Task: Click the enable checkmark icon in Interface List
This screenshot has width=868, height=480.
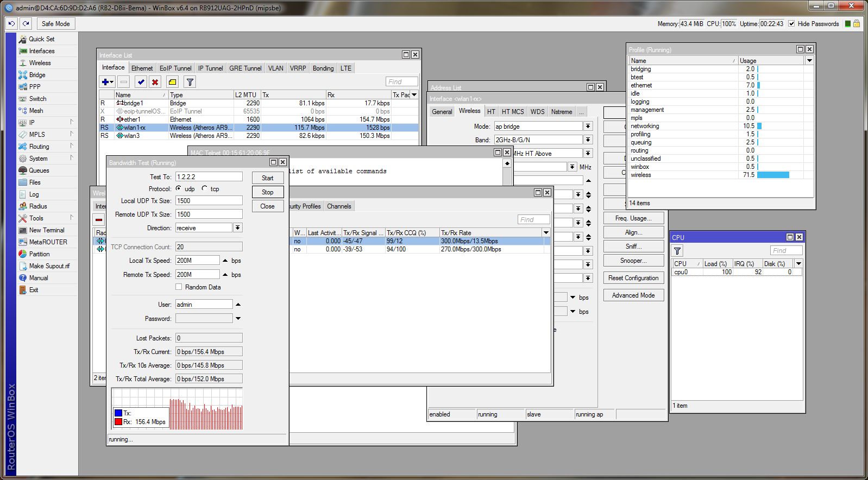Action: tap(141, 82)
